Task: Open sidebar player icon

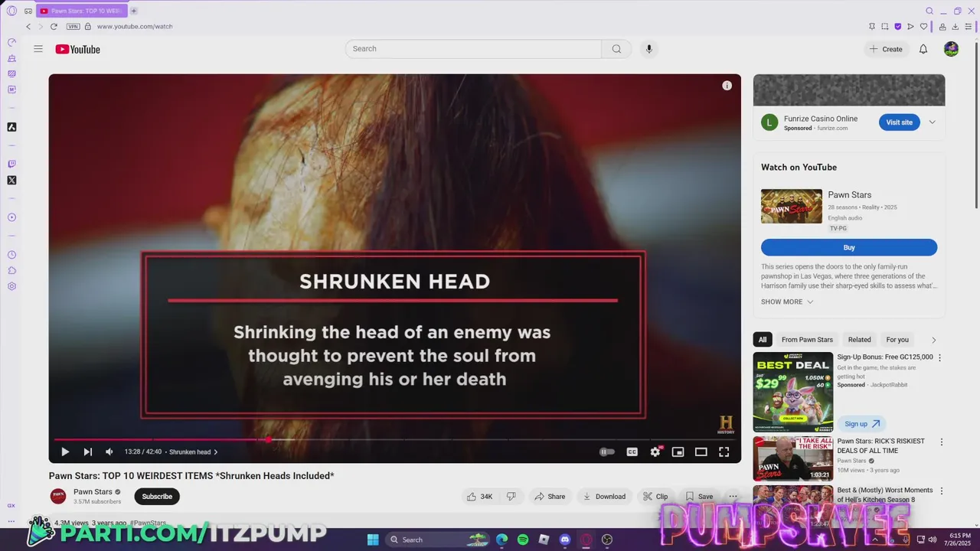Action: coord(11,217)
